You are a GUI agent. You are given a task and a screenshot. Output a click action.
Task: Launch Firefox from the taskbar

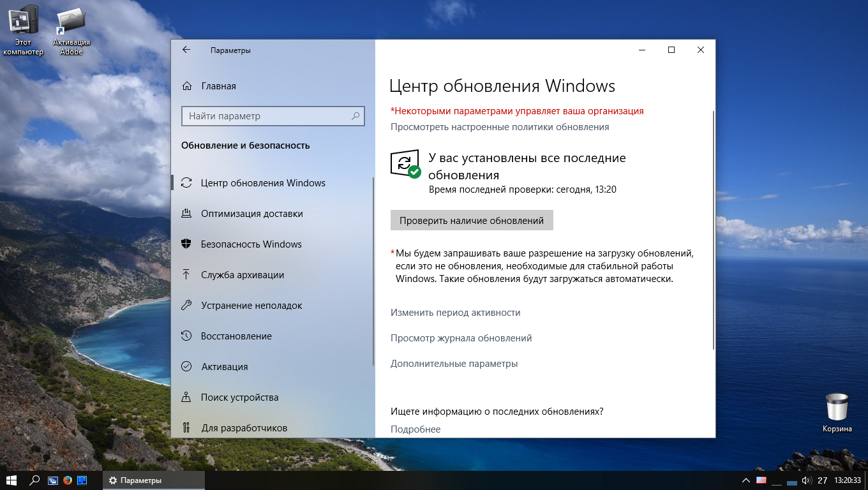click(68, 480)
